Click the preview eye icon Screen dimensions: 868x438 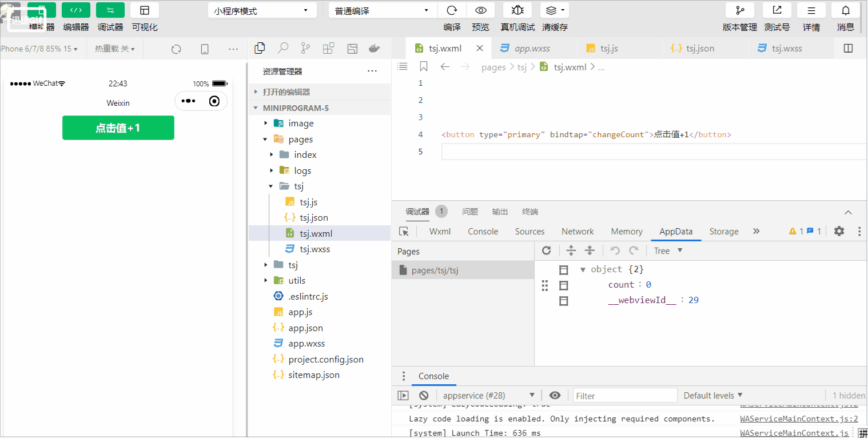[x=481, y=10]
